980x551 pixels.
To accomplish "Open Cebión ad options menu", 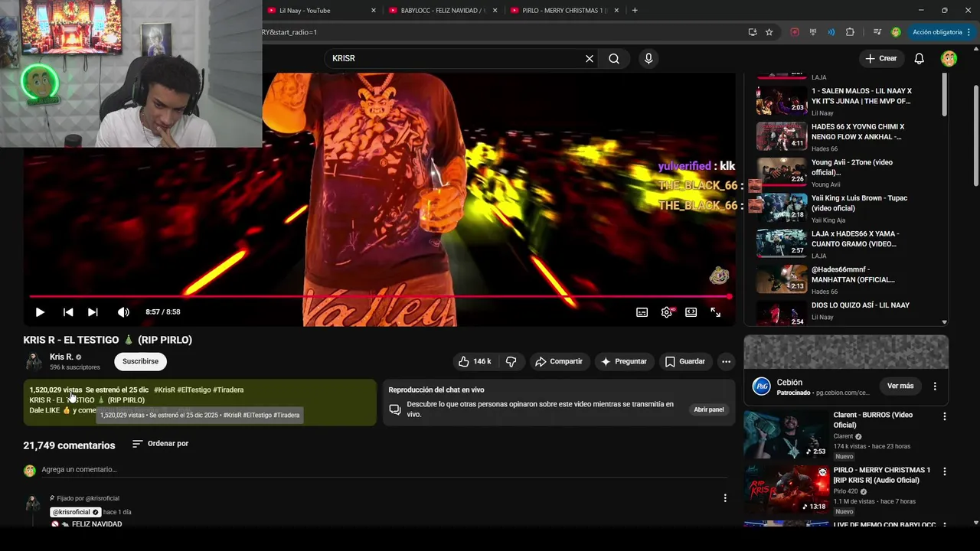I will coord(935,386).
